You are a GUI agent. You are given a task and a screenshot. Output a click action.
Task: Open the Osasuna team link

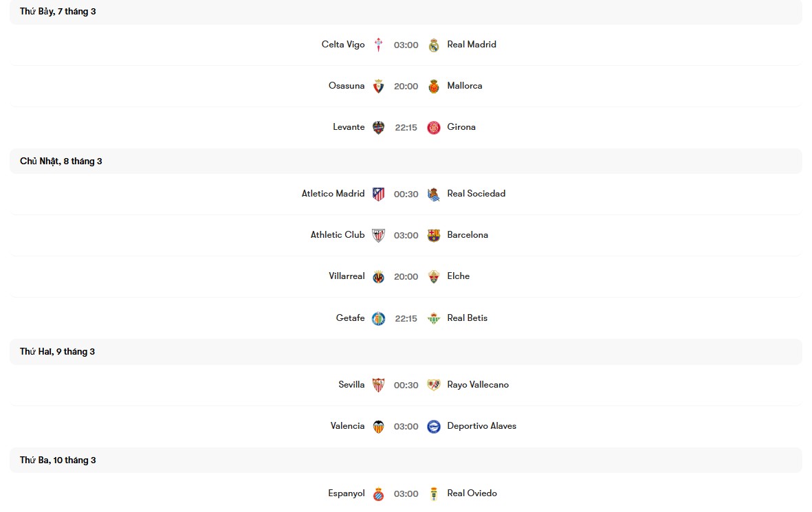(347, 86)
